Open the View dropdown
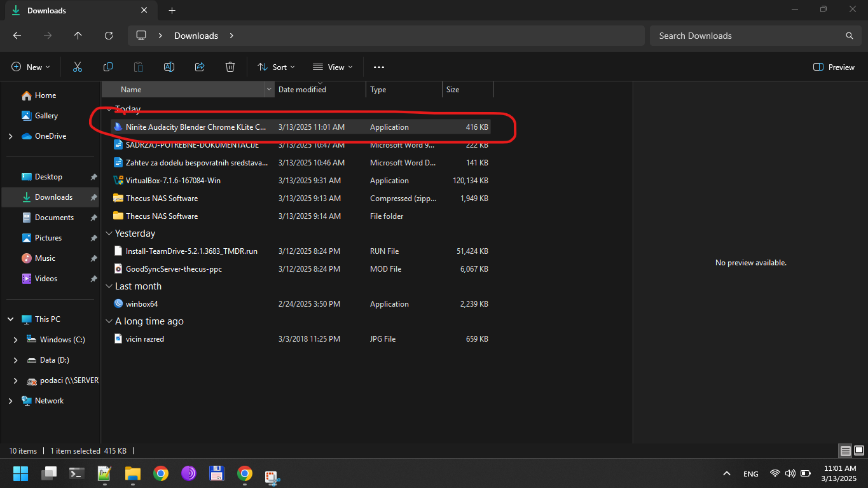The height and width of the screenshot is (488, 868). tap(333, 67)
